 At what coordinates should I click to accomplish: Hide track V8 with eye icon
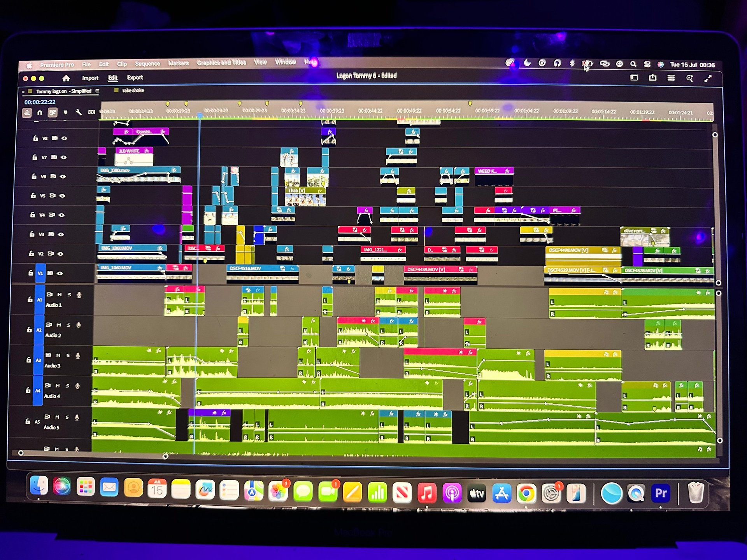tap(65, 138)
